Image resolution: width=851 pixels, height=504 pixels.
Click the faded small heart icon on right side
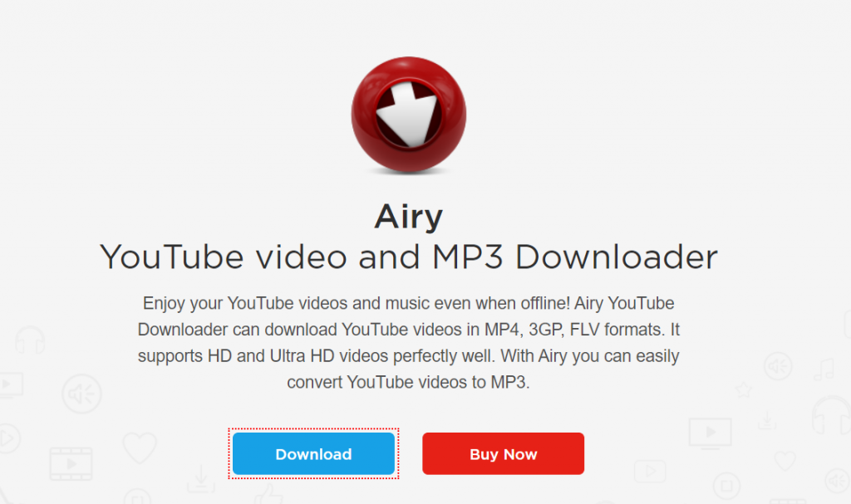coord(785,461)
